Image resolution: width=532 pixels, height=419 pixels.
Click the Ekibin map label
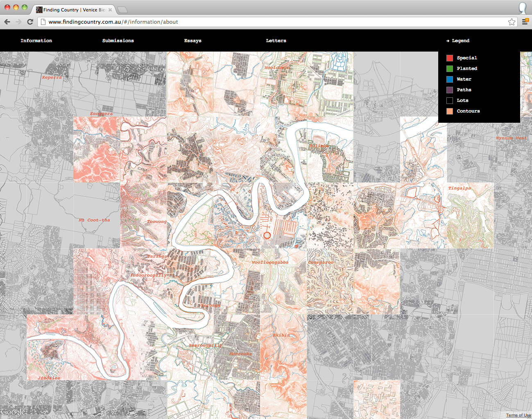coord(281,335)
